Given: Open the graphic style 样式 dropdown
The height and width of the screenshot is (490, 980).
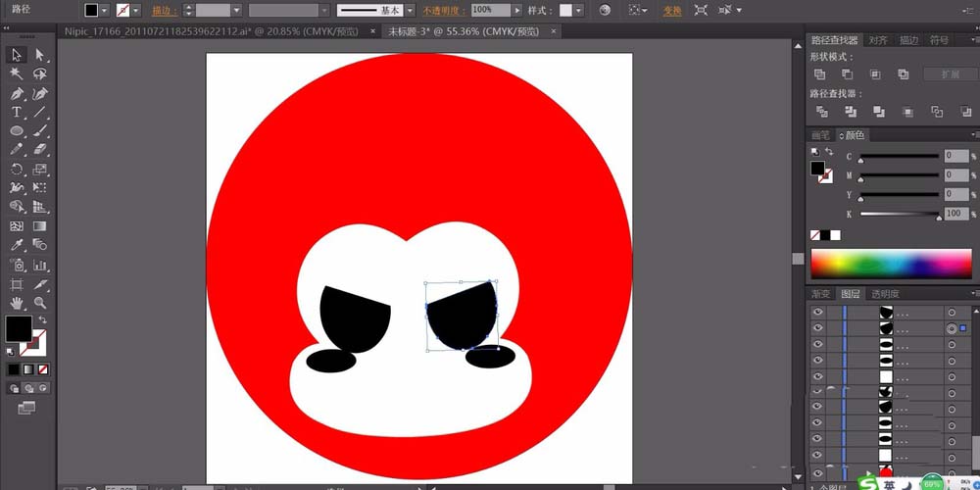Looking at the screenshot, I should (x=579, y=10).
